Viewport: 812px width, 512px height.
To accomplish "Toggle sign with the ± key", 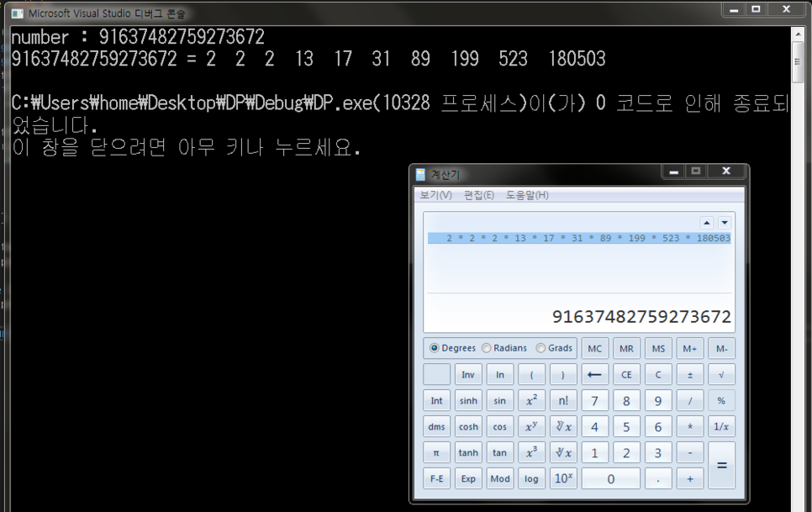I will (x=690, y=374).
